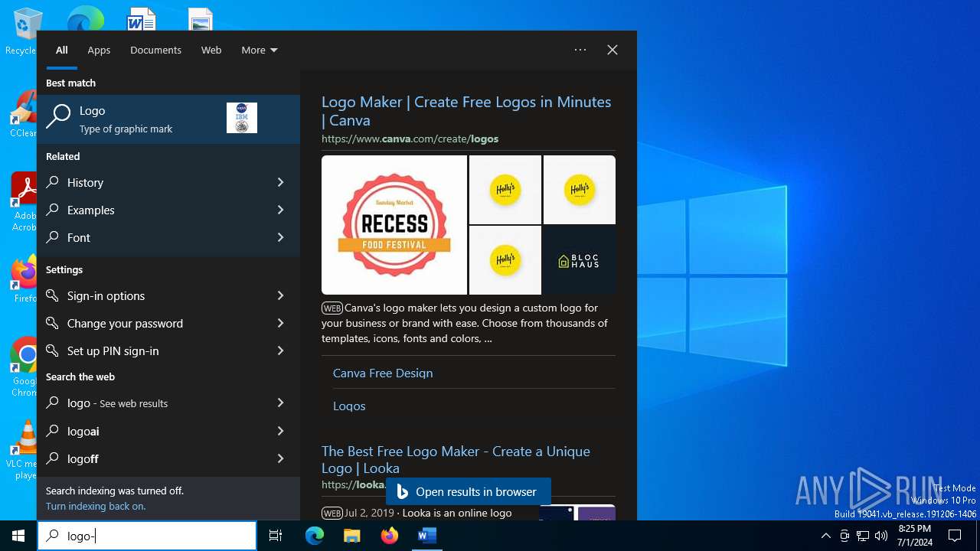The height and width of the screenshot is (551, 980).
Task: Open the Canva Free Design link
Action: pos(383,373)
